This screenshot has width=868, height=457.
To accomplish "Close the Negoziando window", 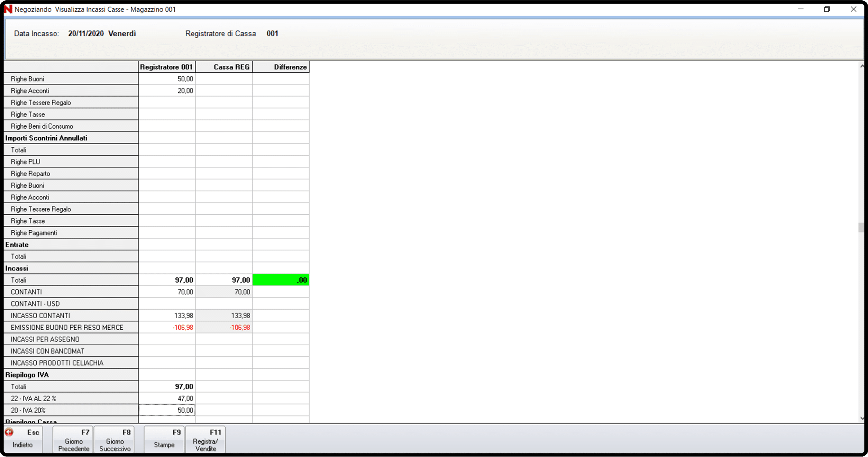I will (x=853, y=9).
